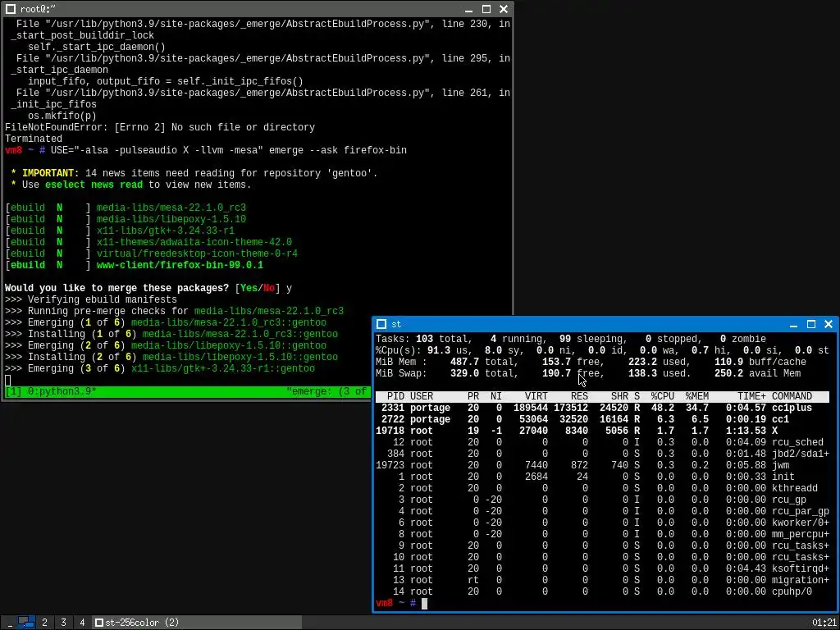
Task: Close the root@:~ terminal window
Action: click(504, 9)
